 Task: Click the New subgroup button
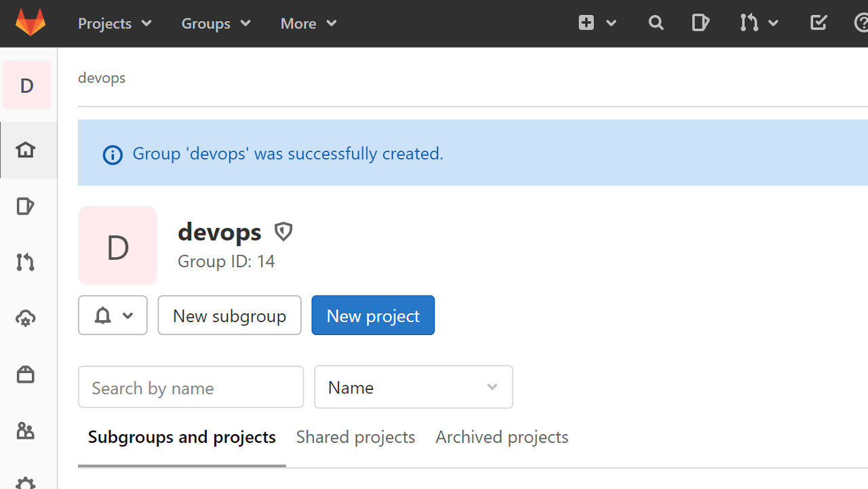(229, 315)
